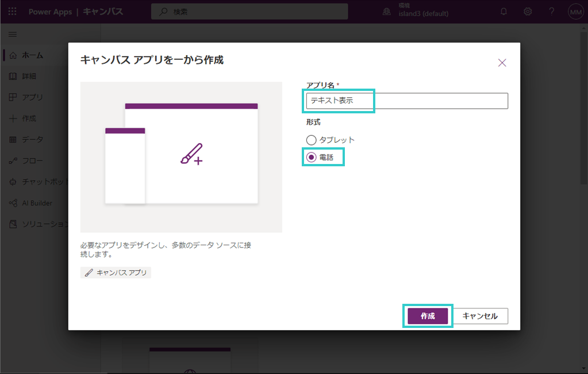Open the settings gear menu
Image resolution: width=588 pixels, height=374 pixels.
click(x=528, y=12)
